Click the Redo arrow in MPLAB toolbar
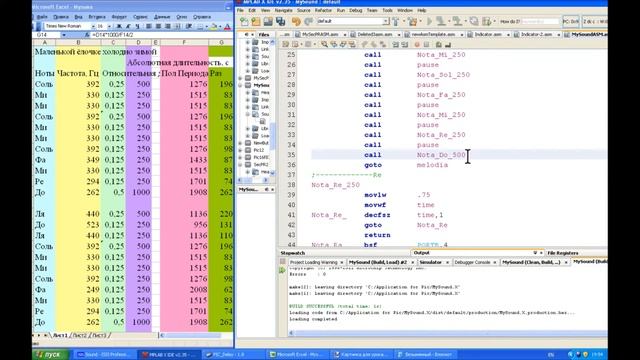 [x=308, y=21]
